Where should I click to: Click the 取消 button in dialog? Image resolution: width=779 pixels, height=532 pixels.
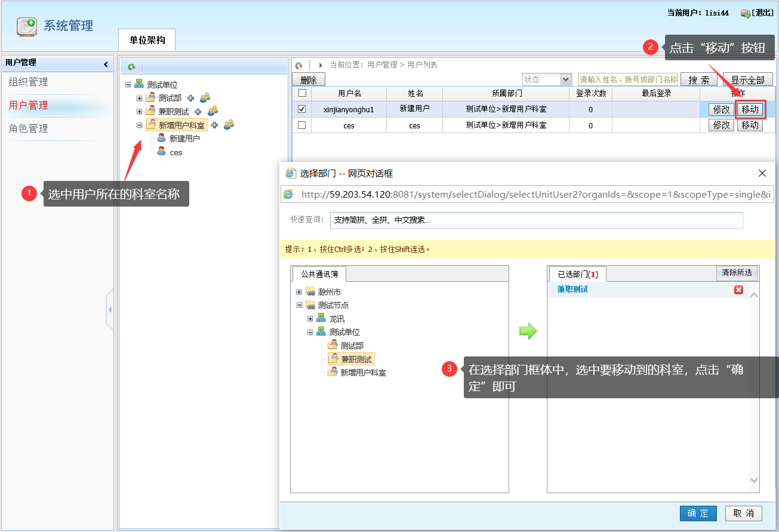pos(744,513)
